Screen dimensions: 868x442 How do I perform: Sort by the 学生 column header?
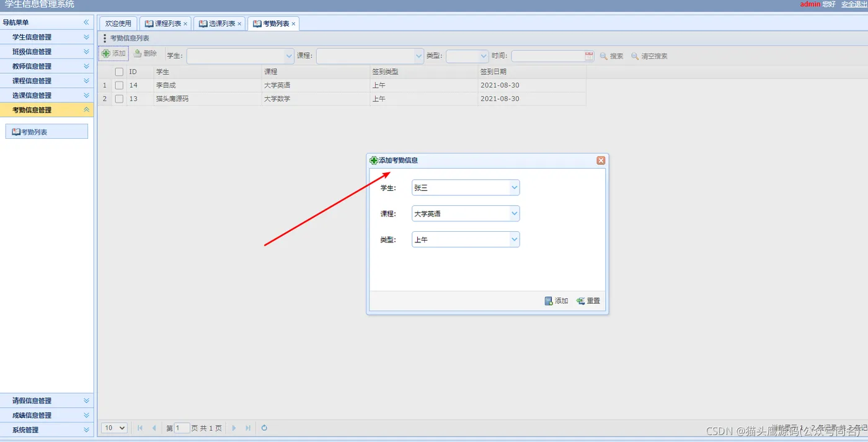[x=208, y=72]
